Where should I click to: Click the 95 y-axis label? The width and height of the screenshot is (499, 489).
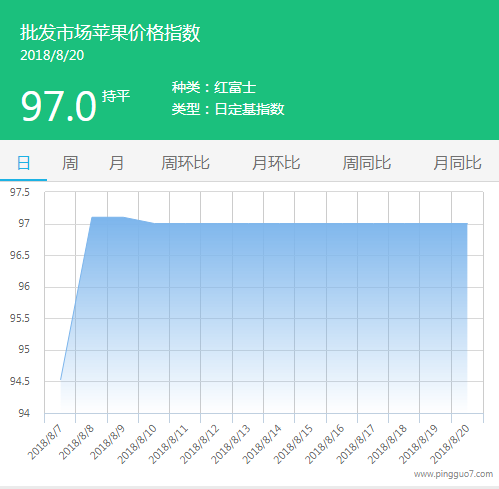pyautogui.click(x=24, y=350)
